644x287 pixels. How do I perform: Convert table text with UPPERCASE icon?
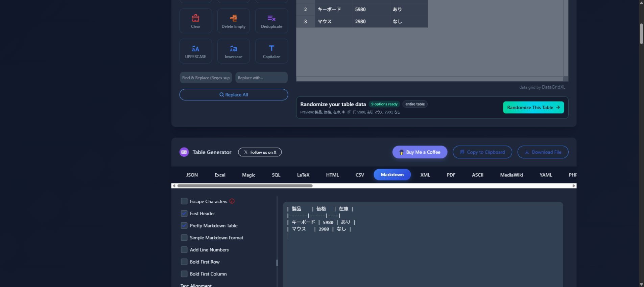195,51
